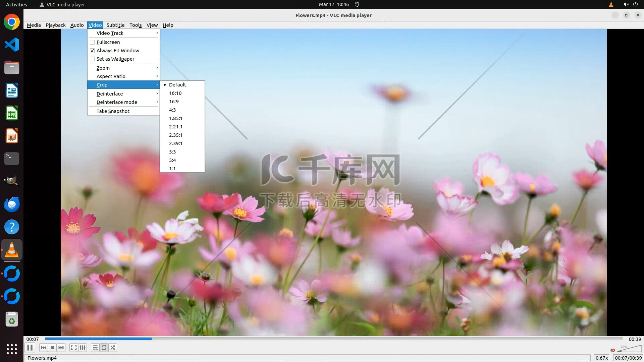Viewport: 644px width, 362px height.
Task: Show the playlist panel
Action: pyautogui.click(x=95, y=348)
